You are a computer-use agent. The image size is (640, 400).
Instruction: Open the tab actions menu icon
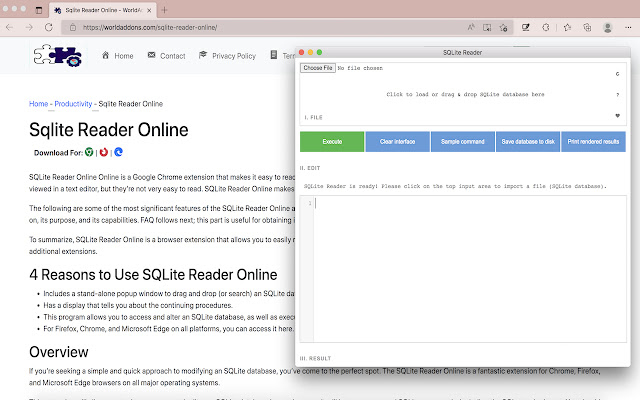coord(39,10)
